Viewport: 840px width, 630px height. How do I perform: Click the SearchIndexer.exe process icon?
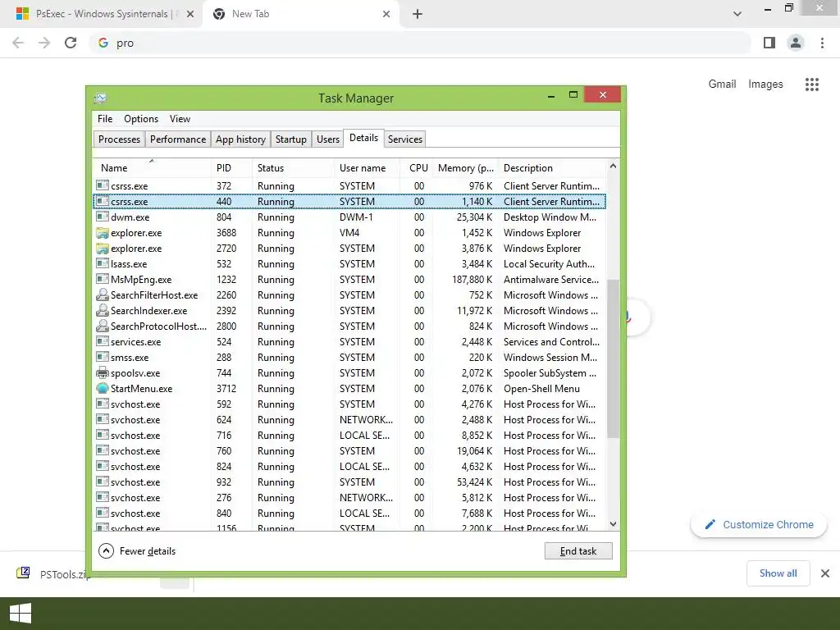click(103, 311)
